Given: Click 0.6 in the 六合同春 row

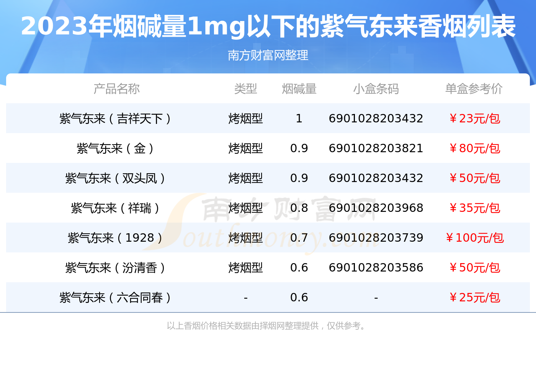Looking at the screenshot, I should (299, 298).
